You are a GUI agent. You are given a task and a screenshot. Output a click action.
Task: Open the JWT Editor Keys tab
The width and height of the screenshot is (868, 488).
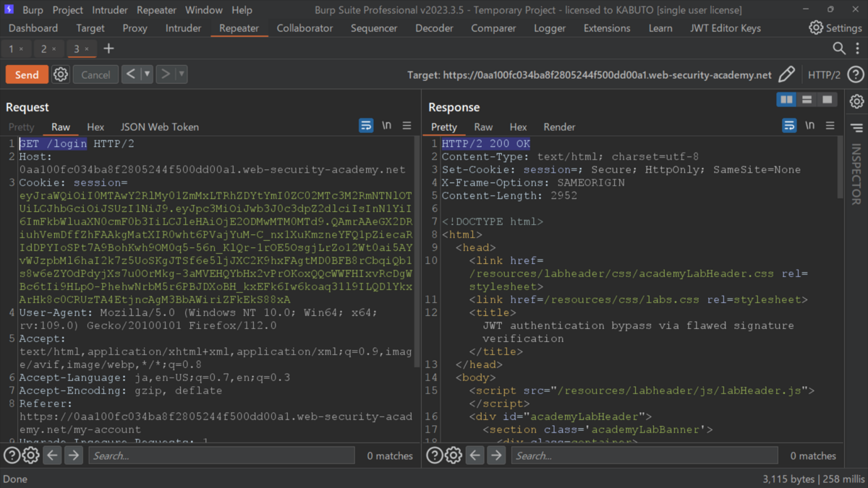726,28
